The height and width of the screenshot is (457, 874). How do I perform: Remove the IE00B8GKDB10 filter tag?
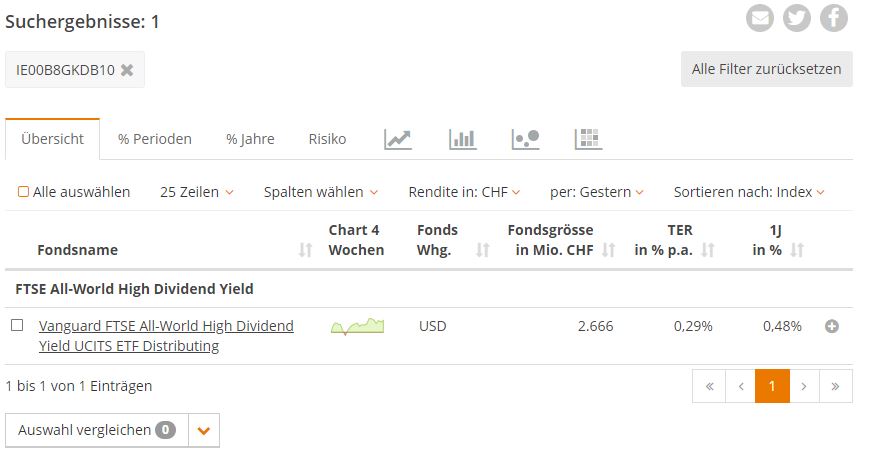[x=127, y=70]
